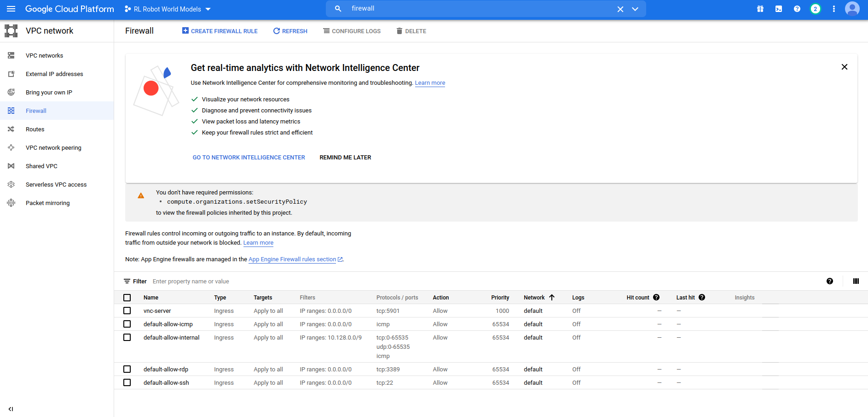Image resolution: width=868 pixels, height=417 pixels.
Task: Toggle the select-all rules checkbox
Action: pyautogui.click(x=127, y=298)
